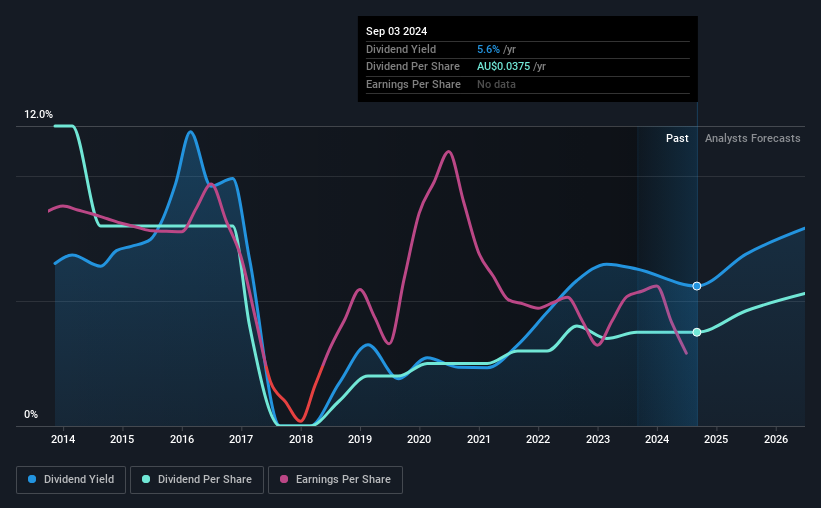Click the 2019 x-axis label
This screenshot has width=821, height=508.
[x=360, y=439]
